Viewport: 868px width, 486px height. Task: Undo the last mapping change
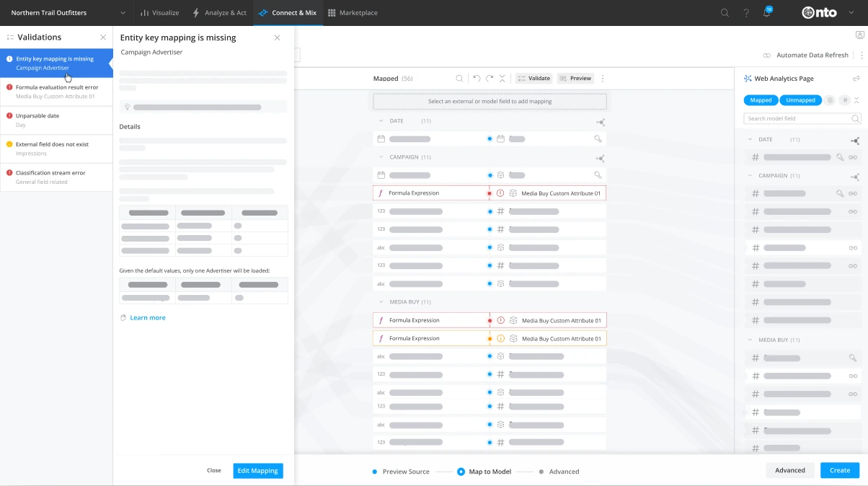pyautogui.click(x=477, y=79)
